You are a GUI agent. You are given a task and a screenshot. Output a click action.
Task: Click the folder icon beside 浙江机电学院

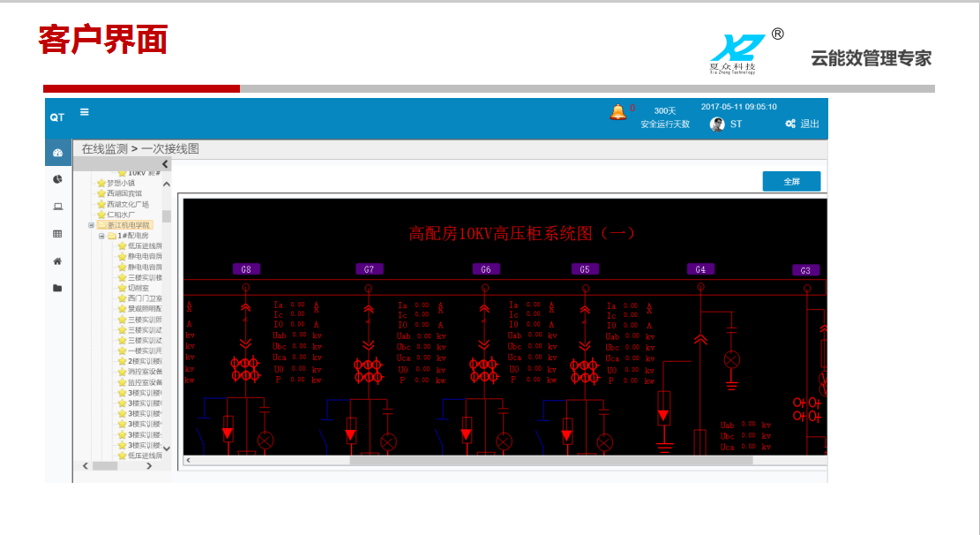[101, 225]
